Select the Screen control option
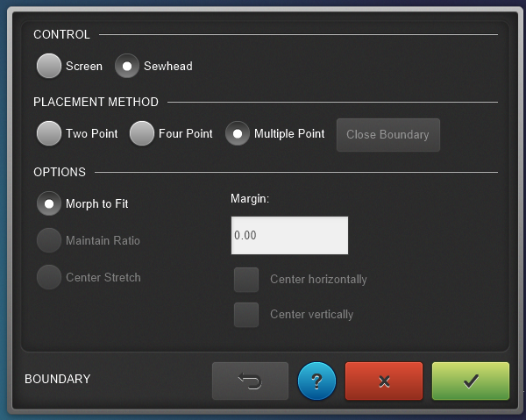 (50, 66)
